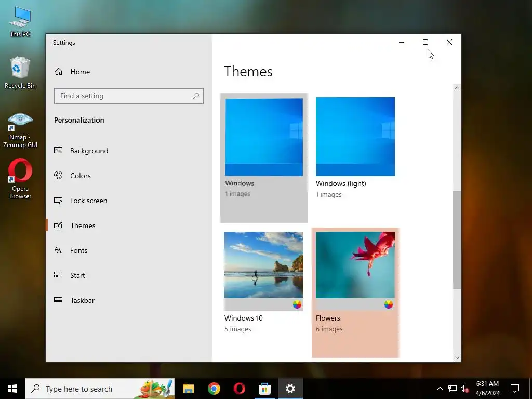
Task: Apply the Windows theme thumbnail
Action: 264,137
